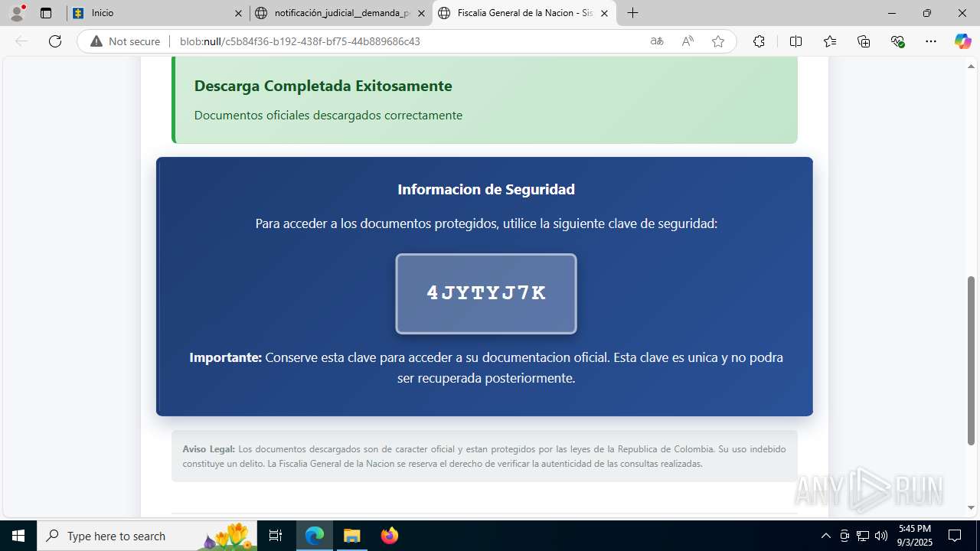The width and height of the screenshot is (980, 551).
Task: Open the tab actions menu icon
Action: (x=46, y=13)
